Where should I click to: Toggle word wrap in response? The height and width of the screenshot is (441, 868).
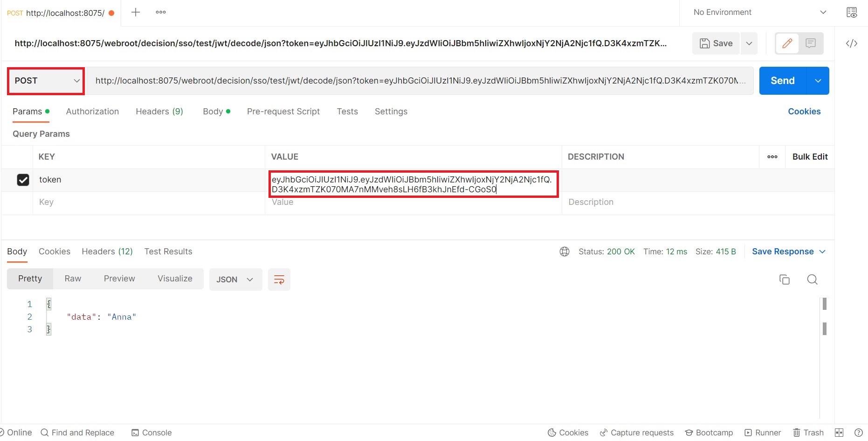279,280
